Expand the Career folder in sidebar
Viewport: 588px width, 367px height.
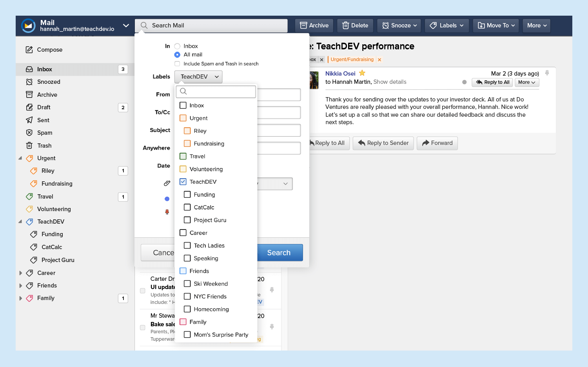coord(21,273)
